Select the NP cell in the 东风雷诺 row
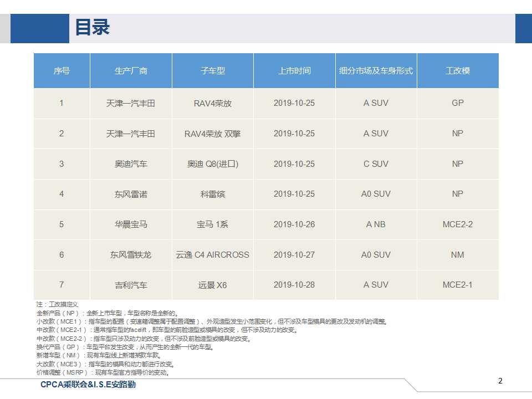This screenshot has width=532, height=399. [458, 194]
